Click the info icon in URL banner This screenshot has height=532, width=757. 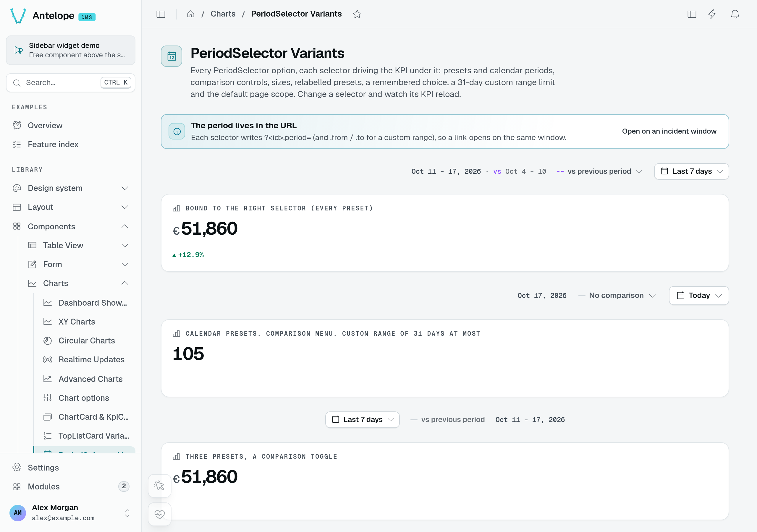[x=177, y=132]
